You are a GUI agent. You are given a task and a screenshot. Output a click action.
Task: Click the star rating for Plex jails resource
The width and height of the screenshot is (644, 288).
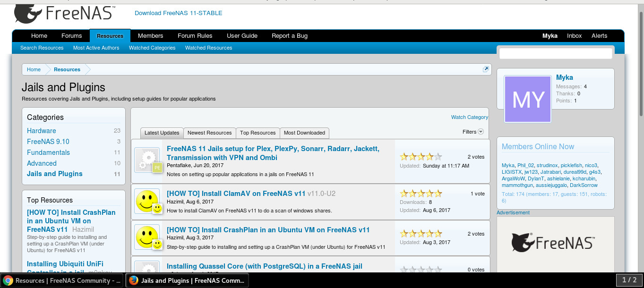(421, 157)
